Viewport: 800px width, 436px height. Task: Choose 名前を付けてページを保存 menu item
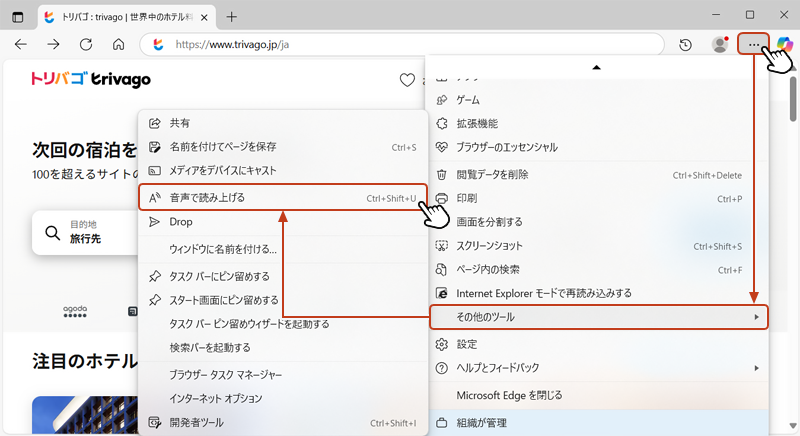pos(281,147)
